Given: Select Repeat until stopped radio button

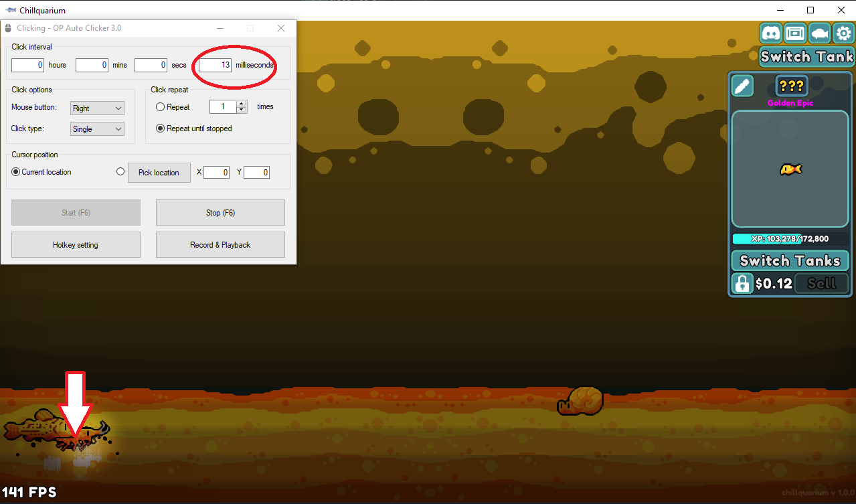Looking at the screenshot, I should pyautogui.click(x=161, y=128).
